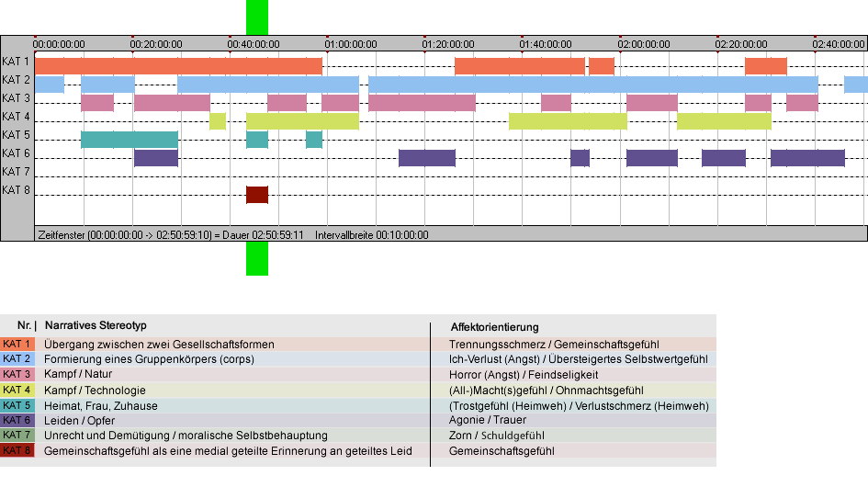Click the 00:20:00:00 timecode on ruler

pyautogui.click(x=156, y=44)
